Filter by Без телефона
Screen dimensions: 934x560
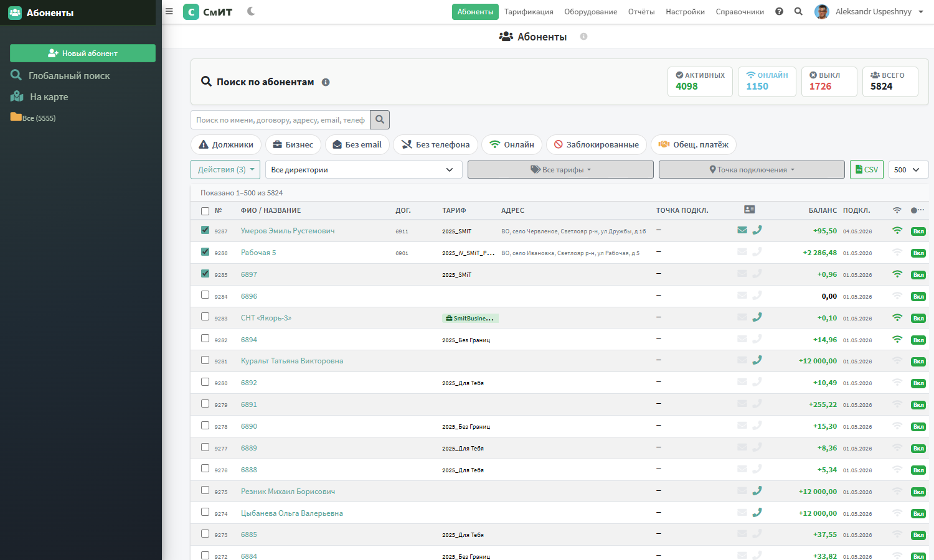pyautogui.click(x=436, y=144)
